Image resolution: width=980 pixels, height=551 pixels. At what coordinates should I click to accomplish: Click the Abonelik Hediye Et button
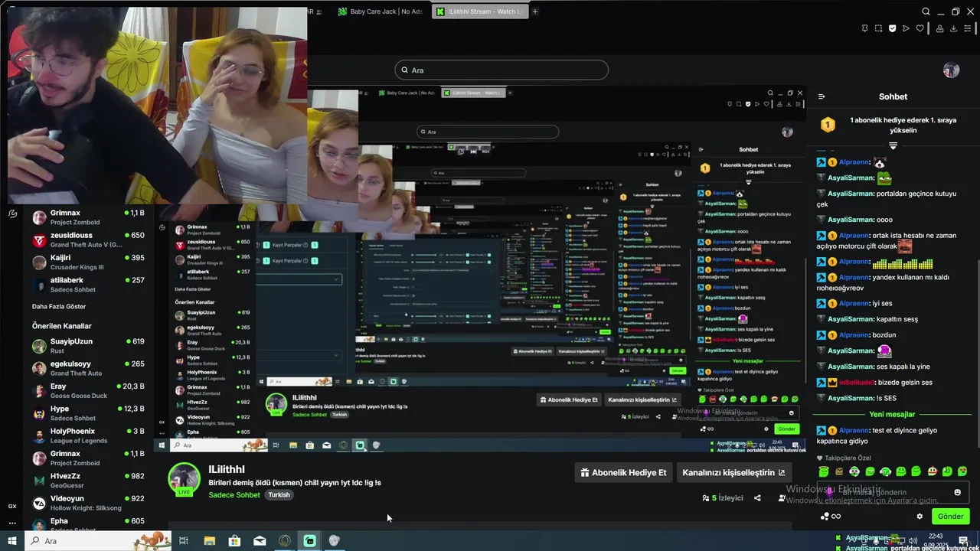click(x=623, y=473)
